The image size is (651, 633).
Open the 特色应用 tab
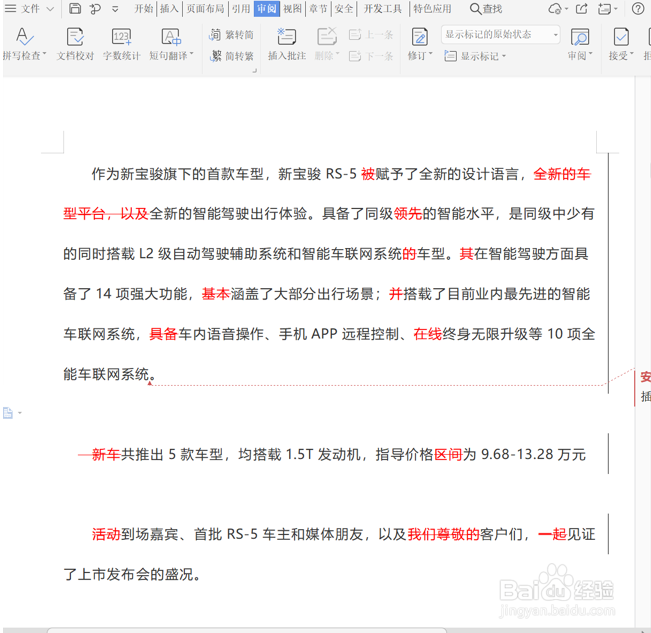tap(432, 8)
